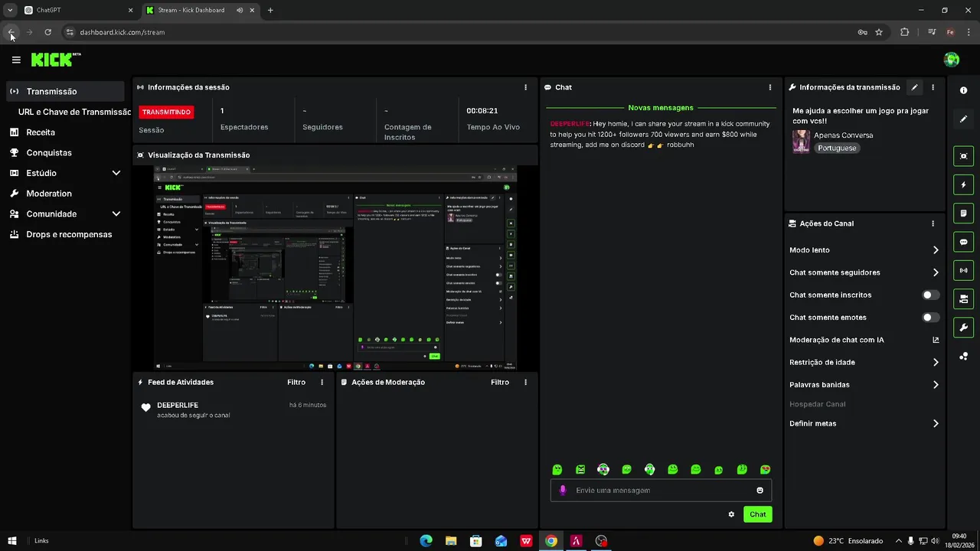Click the Apenas Conversa category cover image
This screenshot has height=551, width=980.
801,142
